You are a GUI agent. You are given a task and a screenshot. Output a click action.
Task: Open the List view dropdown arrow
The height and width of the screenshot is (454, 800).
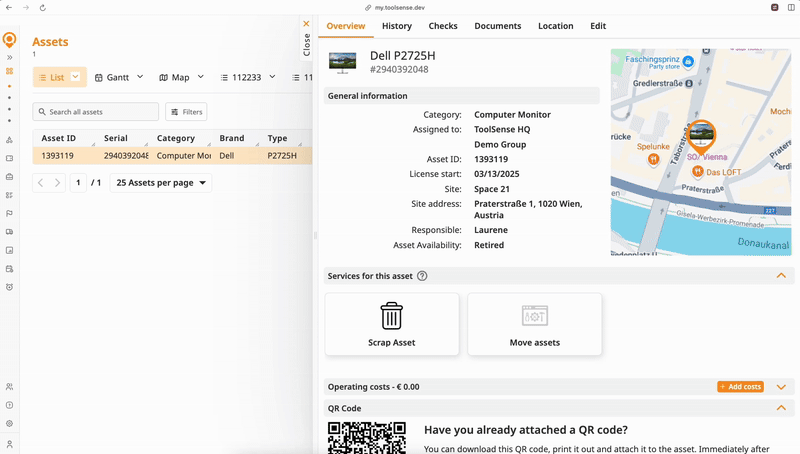pos(75,77)
